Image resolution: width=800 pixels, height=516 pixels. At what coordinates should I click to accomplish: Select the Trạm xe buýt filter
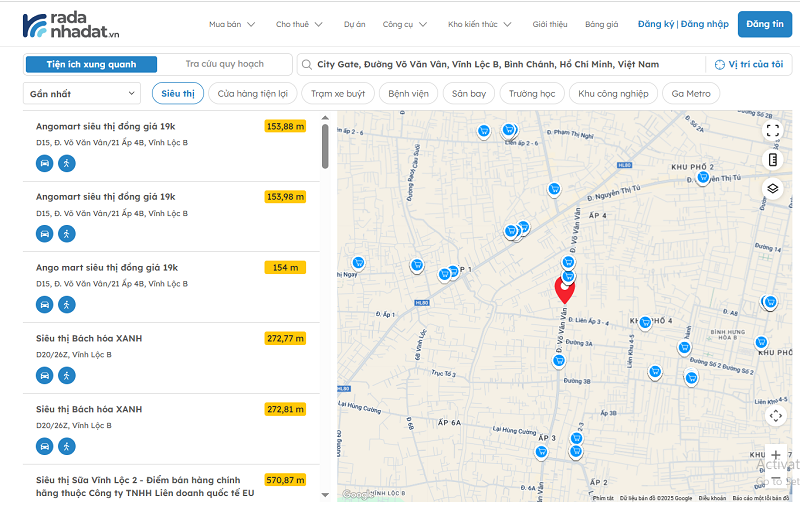click(338, 94)
